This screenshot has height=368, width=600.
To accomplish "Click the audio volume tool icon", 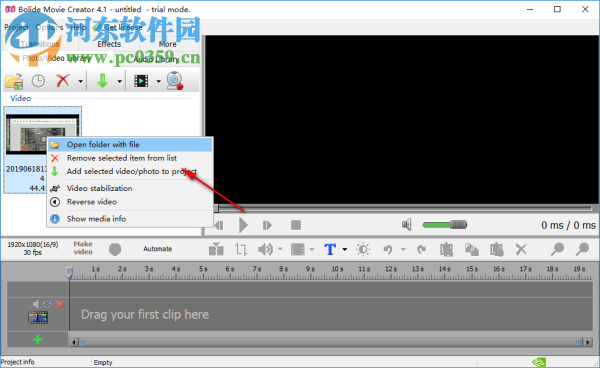I will [x=265, y=249].
